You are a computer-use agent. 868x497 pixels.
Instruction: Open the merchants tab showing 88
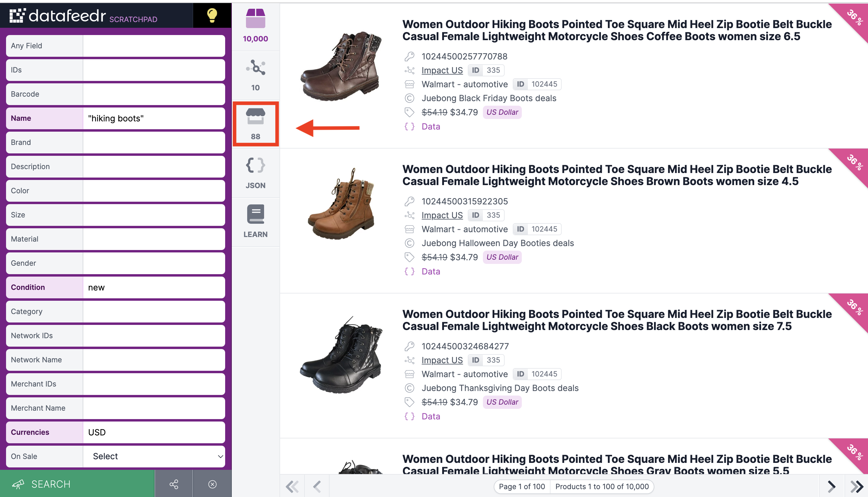(255, 124)
